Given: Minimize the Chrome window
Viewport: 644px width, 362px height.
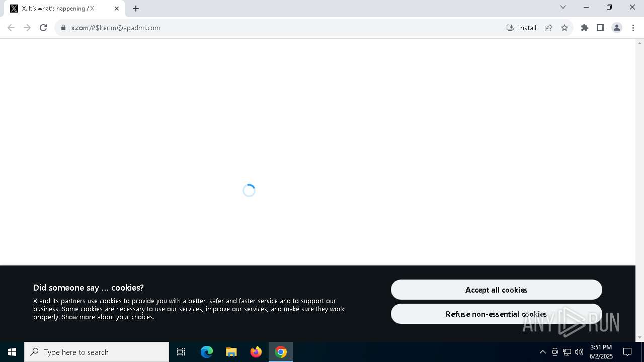Looking at the screenshot, I should [x=586, y=7].
